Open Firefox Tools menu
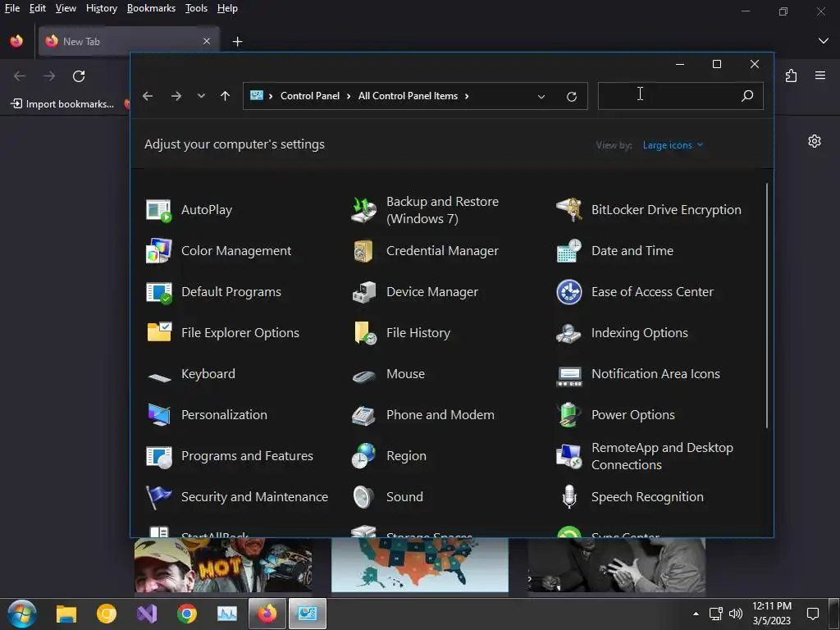840x630 pixels. 196,8
